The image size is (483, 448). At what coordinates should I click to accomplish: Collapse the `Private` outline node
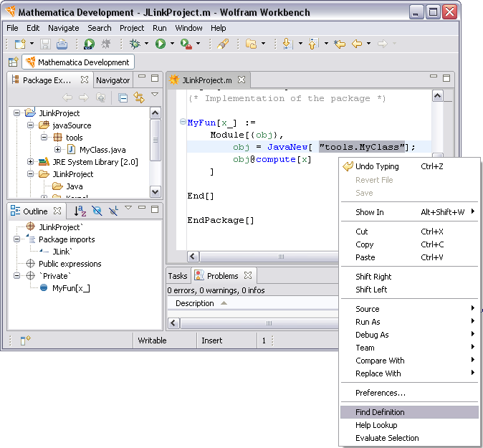tap(16, 276)
